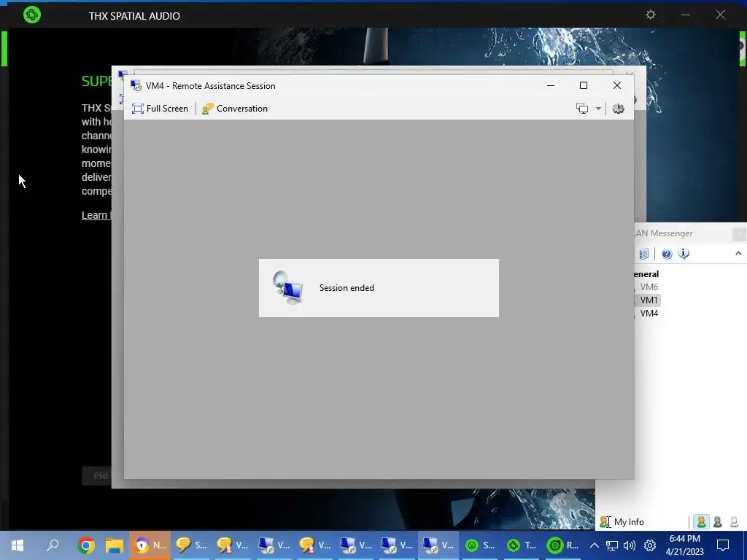Open network status tray icon
The width and height of the screenshot is (747, 560).
click(612, 545)
